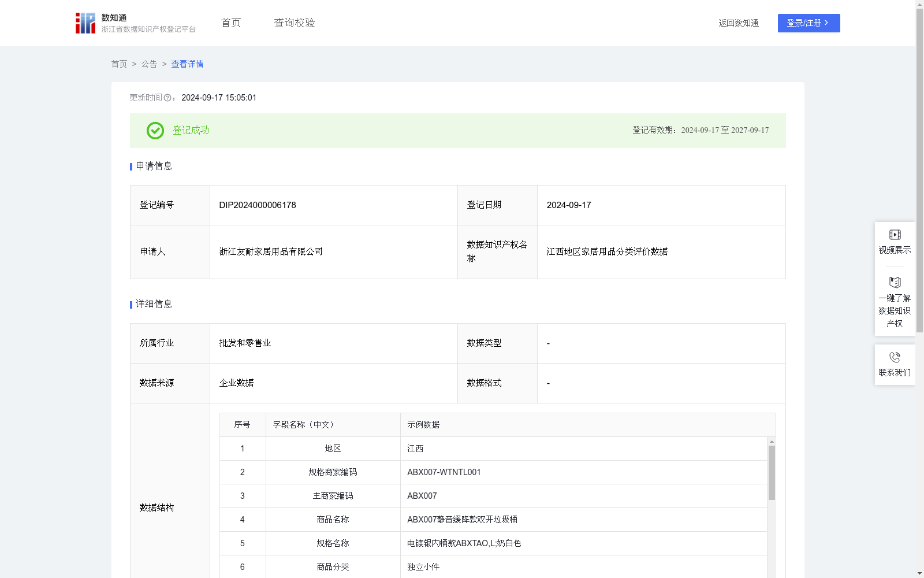Select the 企业数据 data source value

236,383
